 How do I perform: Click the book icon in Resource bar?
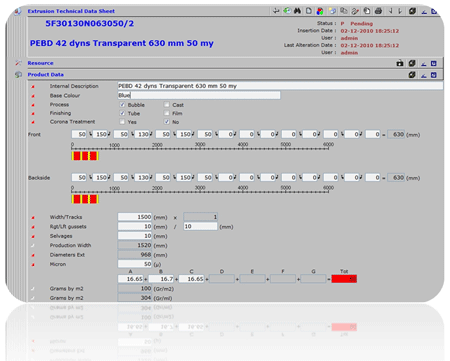pos(412,63)
